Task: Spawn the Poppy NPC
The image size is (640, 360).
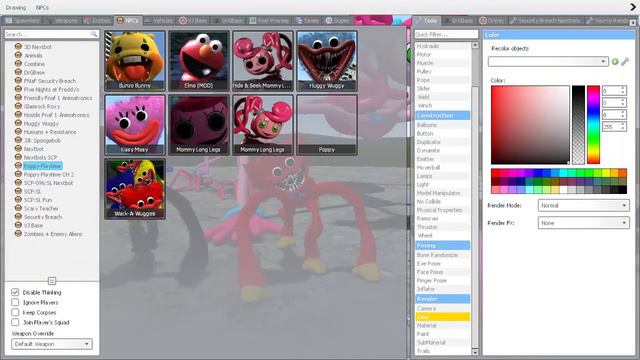Action: 327,125
